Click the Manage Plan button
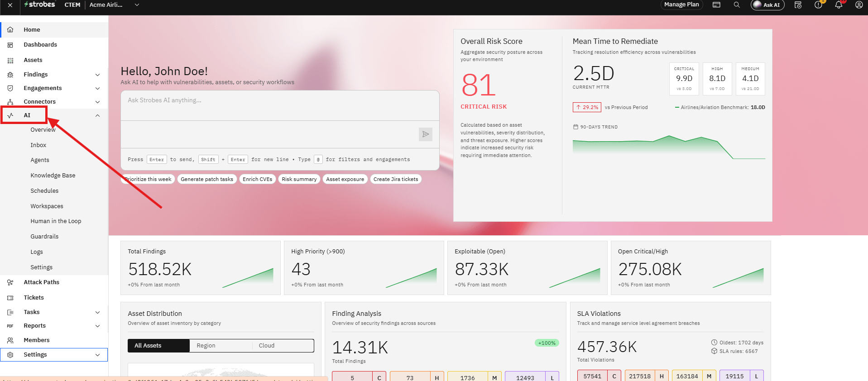Viewport: 868px width, 381px height. pyautogui.click(x=681, y=5)
